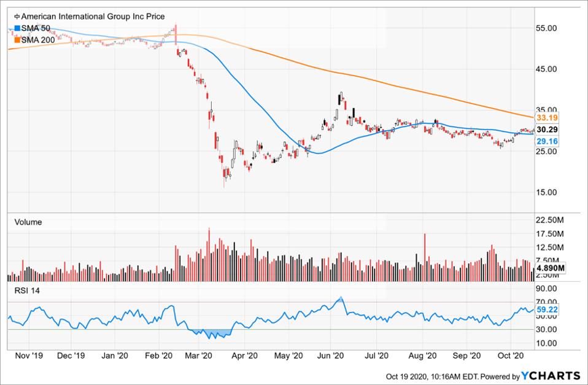Toggle the SMA 200 series label
This screenshot has height=385, width=588.
tap(39, 40)
